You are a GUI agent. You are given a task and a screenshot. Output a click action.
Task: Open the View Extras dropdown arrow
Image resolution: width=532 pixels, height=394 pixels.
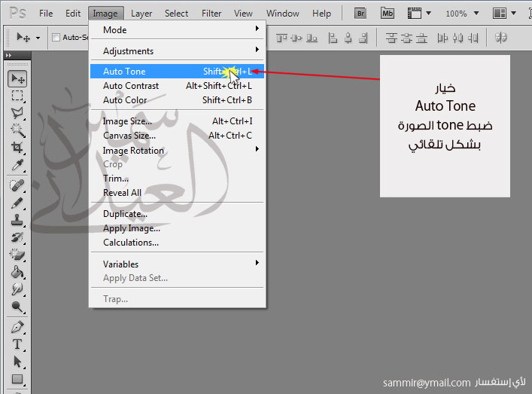(428, 14)
